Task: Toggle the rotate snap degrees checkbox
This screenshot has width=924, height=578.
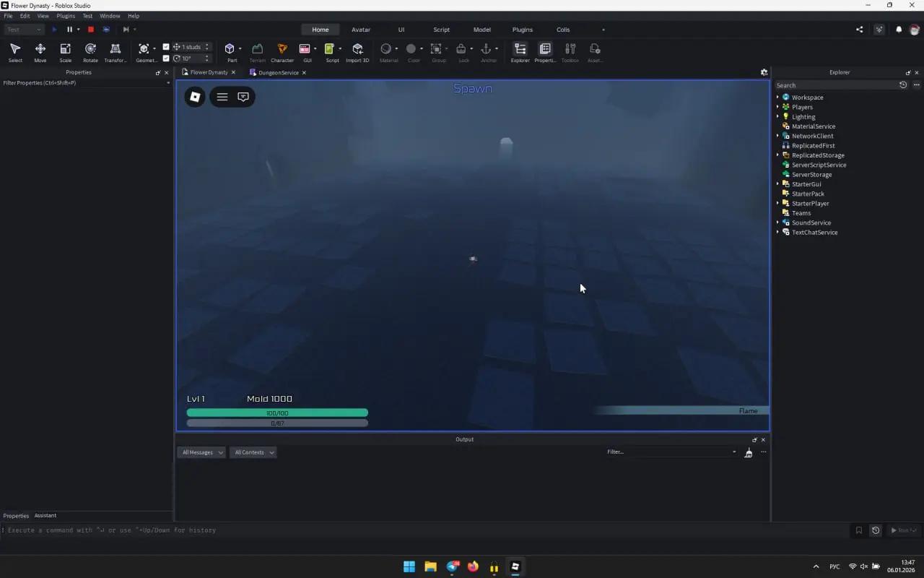Action: pyautogui.click(x=166, y=59)
